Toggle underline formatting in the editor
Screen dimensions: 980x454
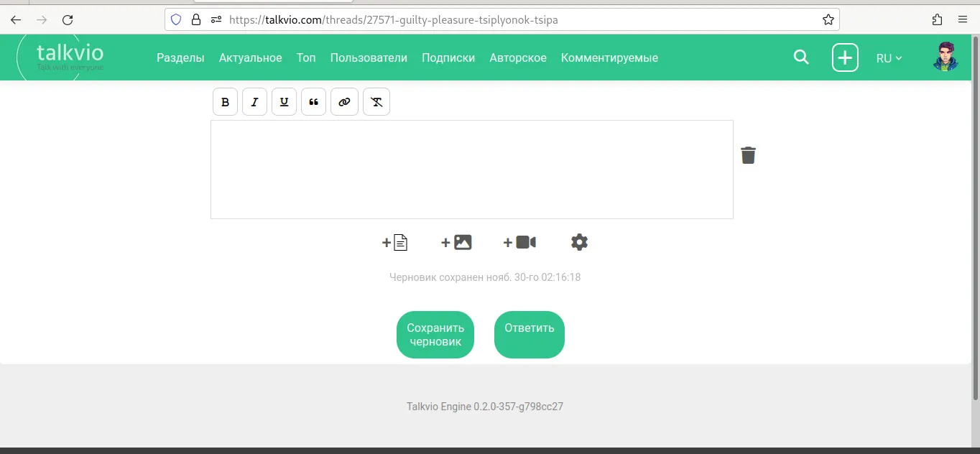tap(284, 102)
